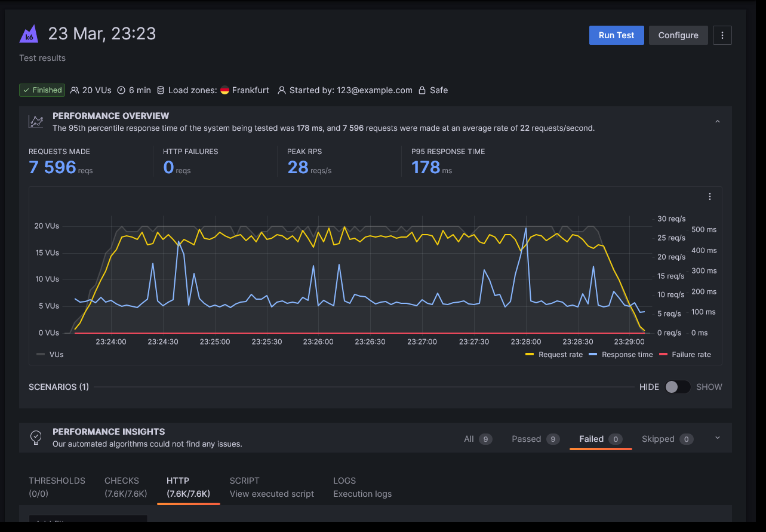Filter insights by Failed
The width and height of the screenshot is (766, 532).
pos(601,439)
